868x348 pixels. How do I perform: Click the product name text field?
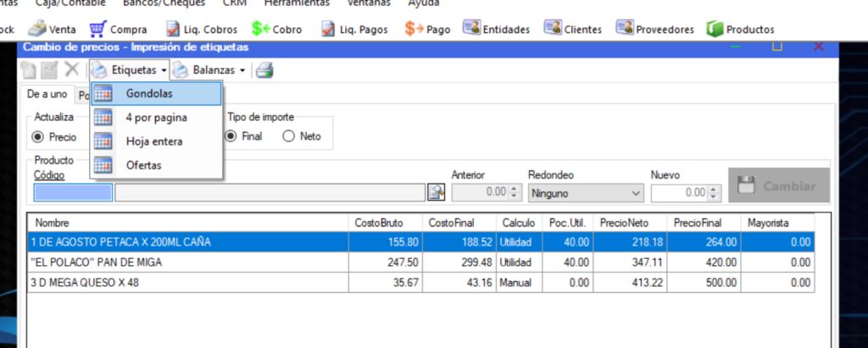pos(270,192)
